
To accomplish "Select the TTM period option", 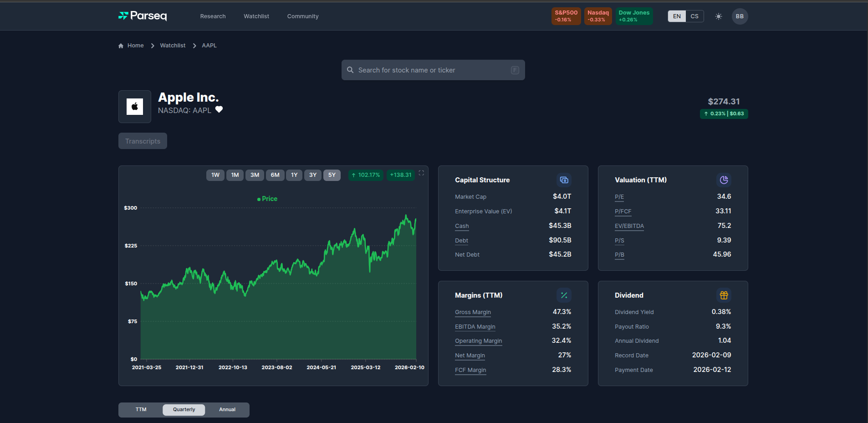I will click(141, 410).
